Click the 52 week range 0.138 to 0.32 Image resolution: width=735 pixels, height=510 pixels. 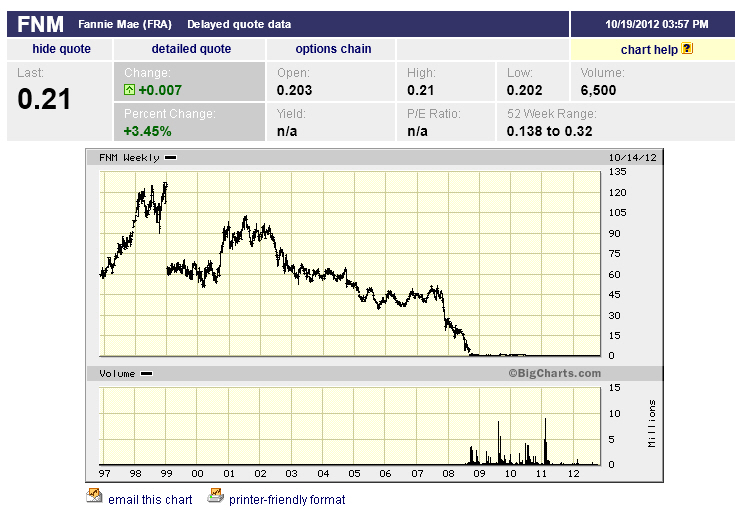[549, 131]
